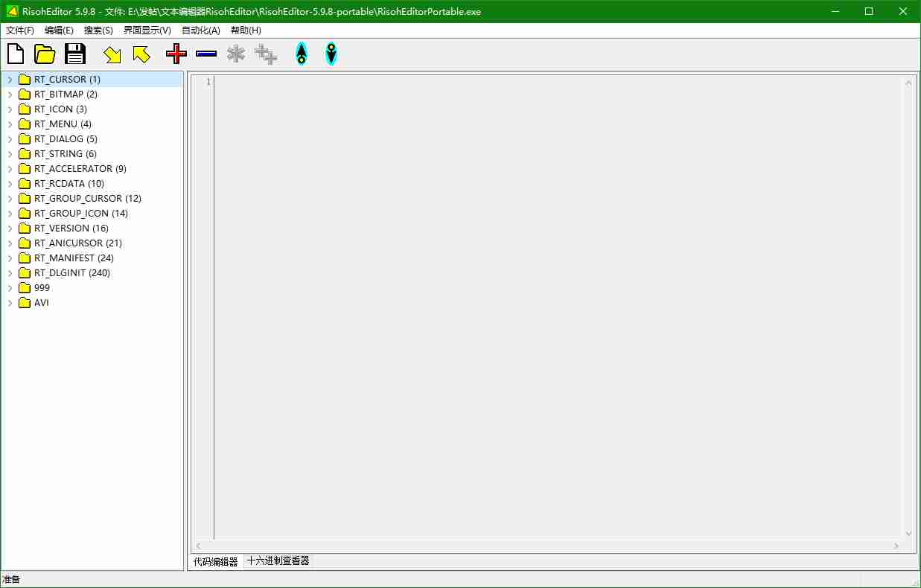This screenshot has height=588, width=921.
Task: Click the AVI folder icon
Action: coord(24,302)
